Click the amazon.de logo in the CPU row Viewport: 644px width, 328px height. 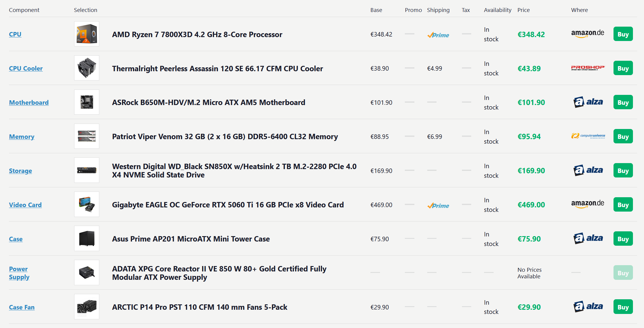[x=587, y=34]
